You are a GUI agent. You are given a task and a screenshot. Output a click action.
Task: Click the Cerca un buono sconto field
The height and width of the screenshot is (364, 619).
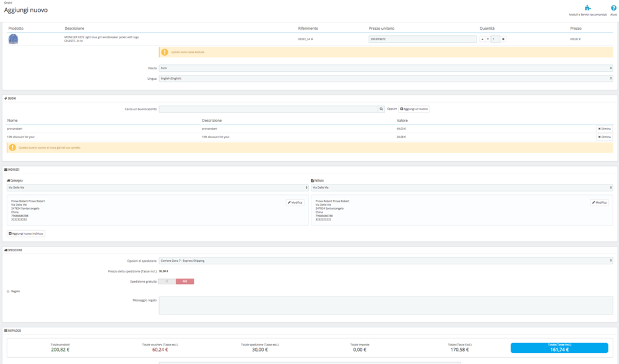(269, 109)
